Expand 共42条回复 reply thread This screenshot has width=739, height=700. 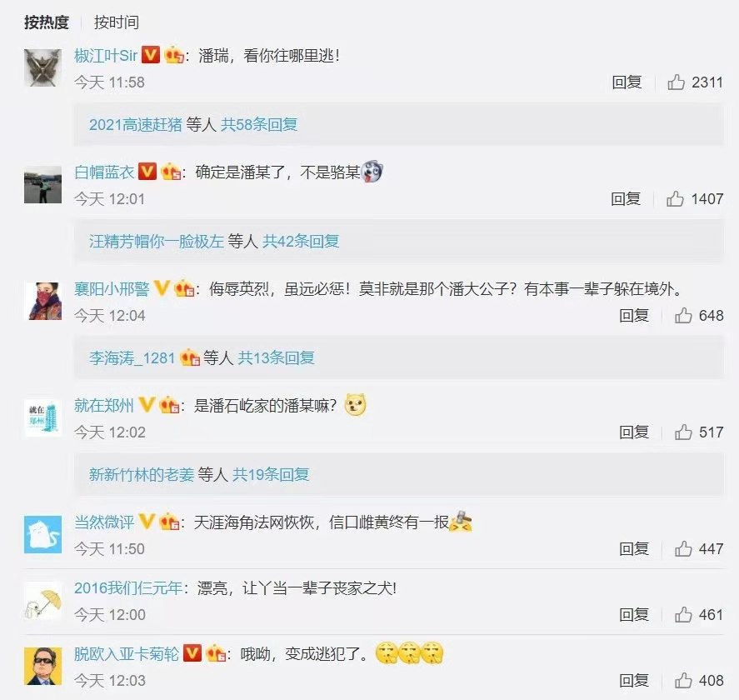[301, 242]
